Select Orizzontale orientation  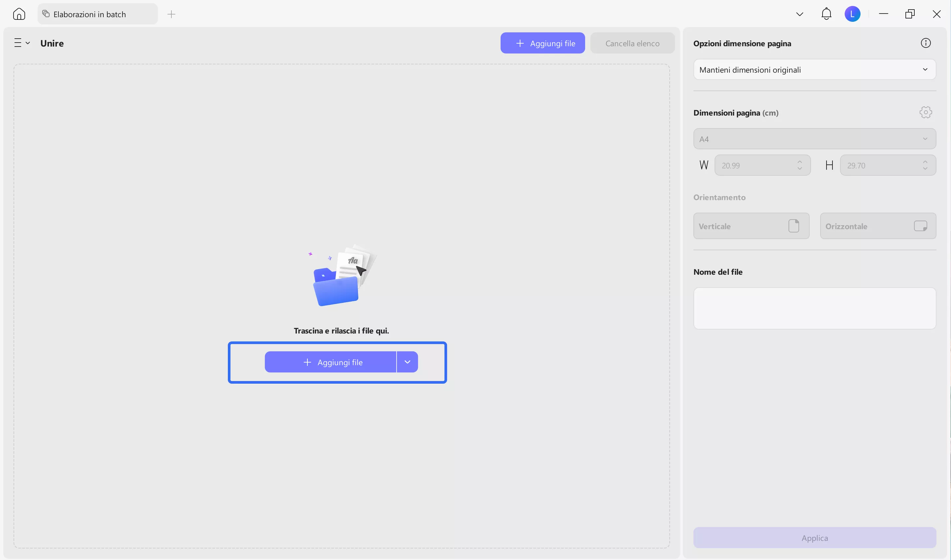pos(878,226)
